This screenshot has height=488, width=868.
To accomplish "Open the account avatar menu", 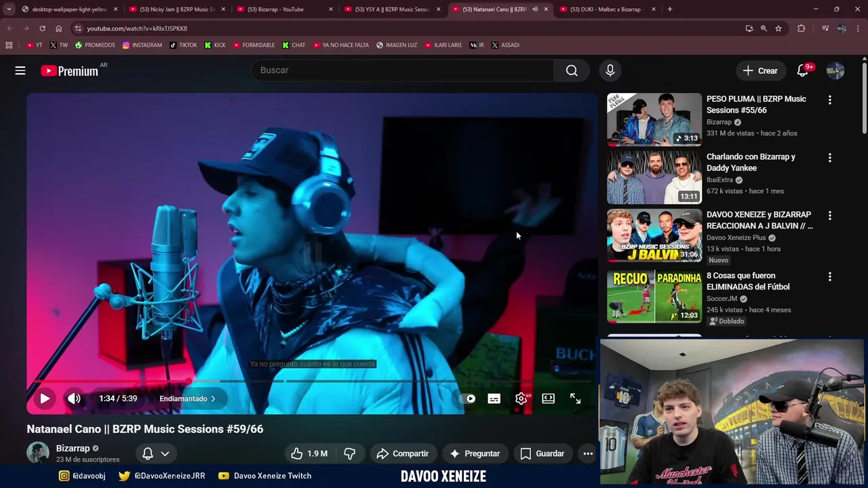I will pos(835,70).
